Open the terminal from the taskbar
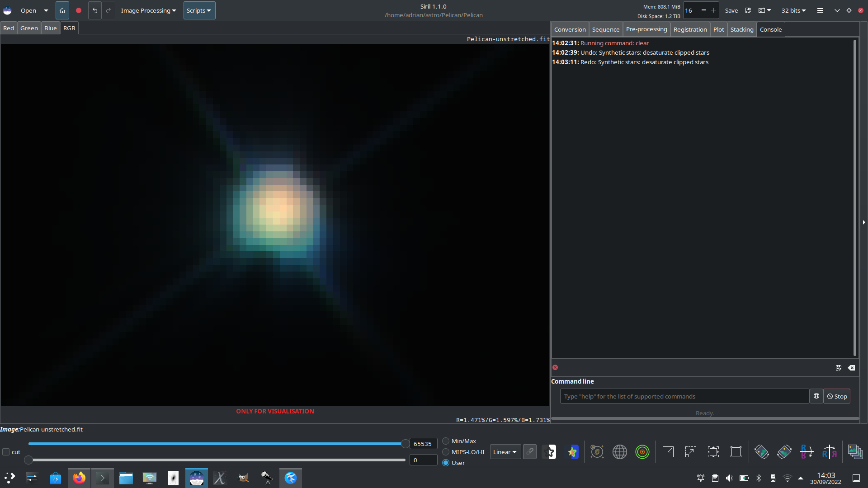The width and height of the screenshot is (868, 488). pyautogui.click(x=103, y=478)
